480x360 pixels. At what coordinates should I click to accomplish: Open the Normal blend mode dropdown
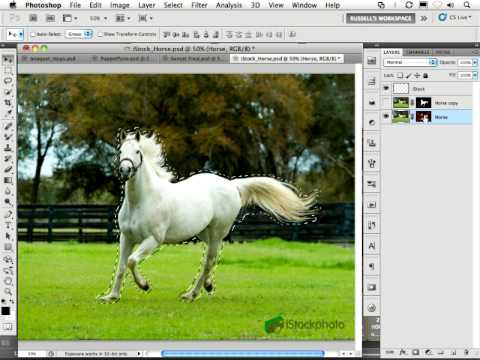410,62
